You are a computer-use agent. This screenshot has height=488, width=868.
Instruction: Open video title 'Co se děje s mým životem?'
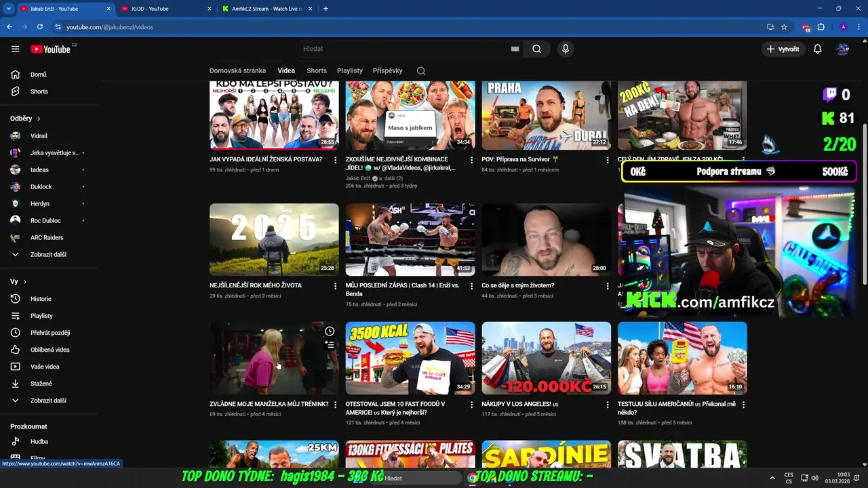tap(517, 285)
